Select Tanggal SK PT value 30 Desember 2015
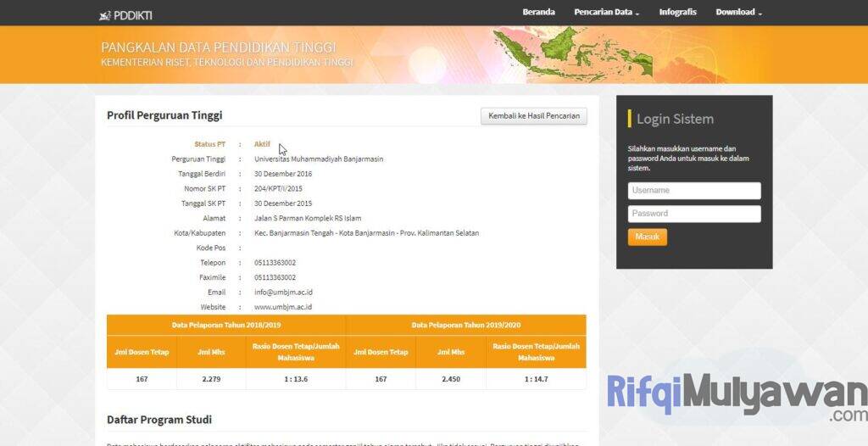 click(x=283, y=203)
